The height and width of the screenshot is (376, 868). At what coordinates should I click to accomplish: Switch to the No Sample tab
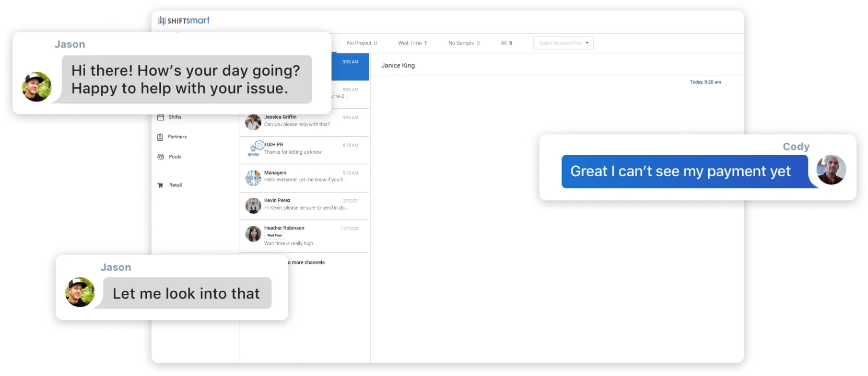(x=464, y=43)
